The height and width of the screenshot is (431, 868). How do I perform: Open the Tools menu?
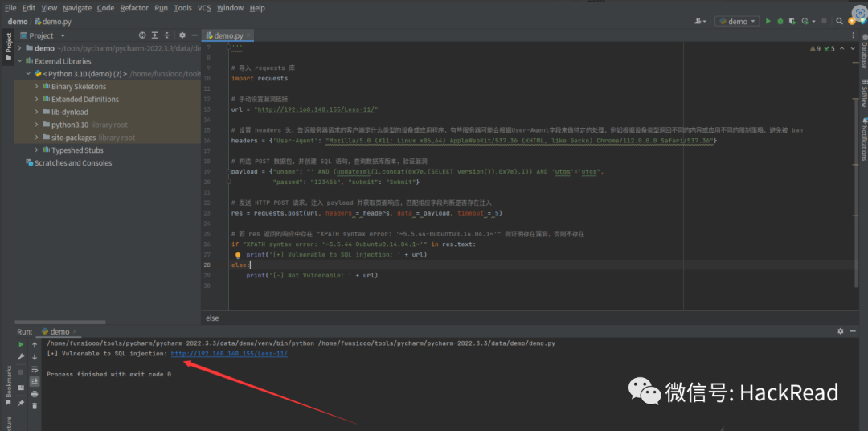point(182,8)
